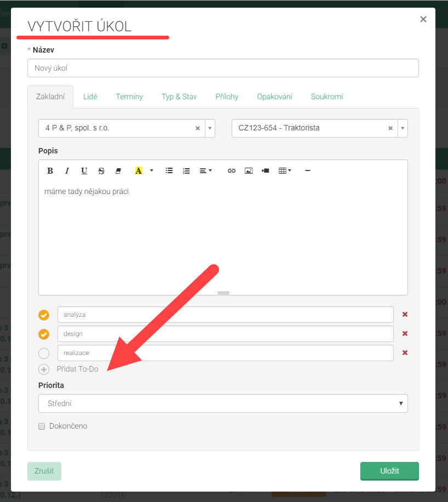Mark 'realizace' to-do as done
This screenshot has width=448, height=502.
44,353
